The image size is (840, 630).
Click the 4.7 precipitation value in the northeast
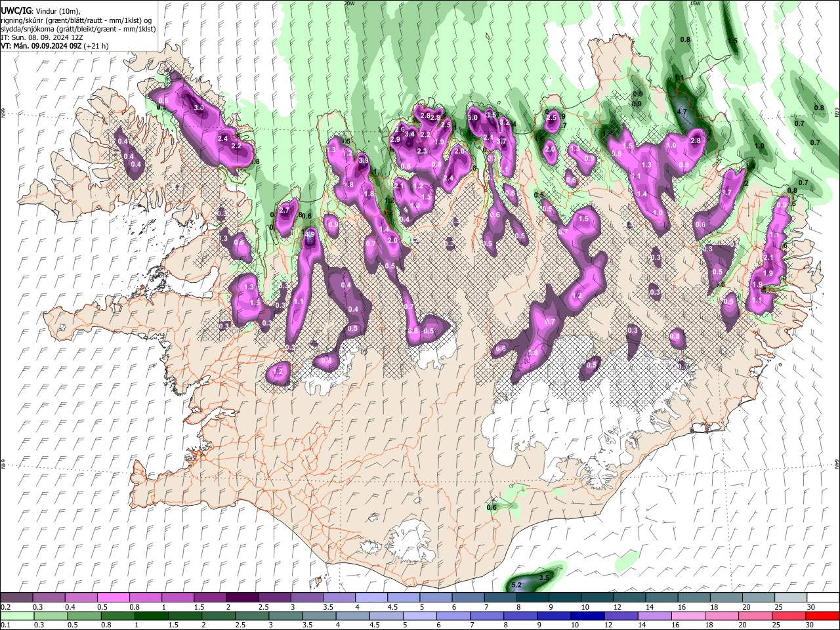click(682, 112)
